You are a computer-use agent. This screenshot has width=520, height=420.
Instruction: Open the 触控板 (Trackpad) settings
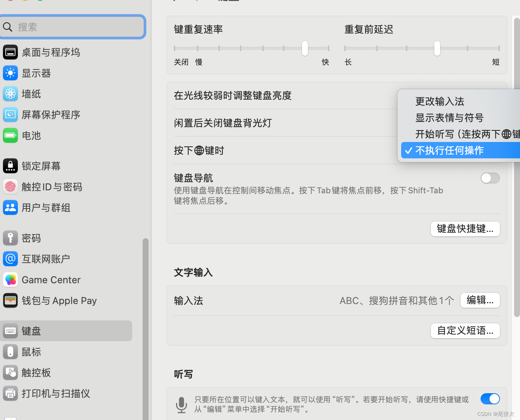pos(36,372)
